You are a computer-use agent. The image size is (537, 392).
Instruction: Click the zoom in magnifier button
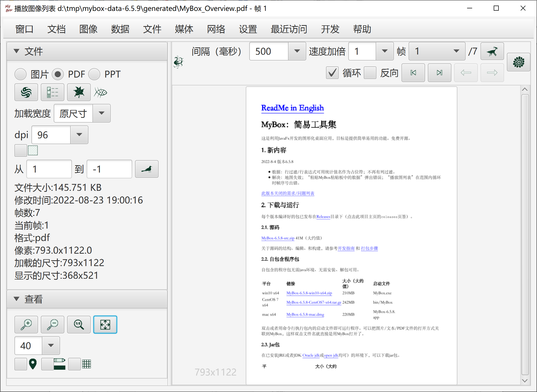[x=26, y=325]
